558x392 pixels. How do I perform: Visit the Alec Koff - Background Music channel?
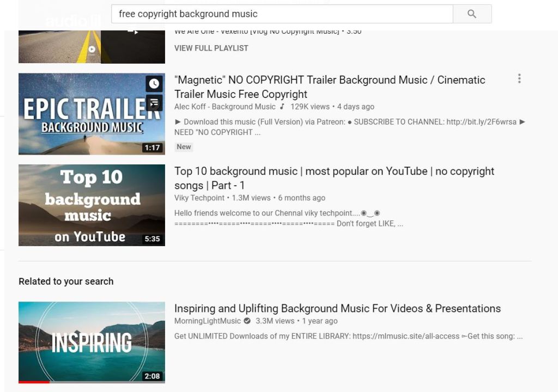click(x=225, y=107)
